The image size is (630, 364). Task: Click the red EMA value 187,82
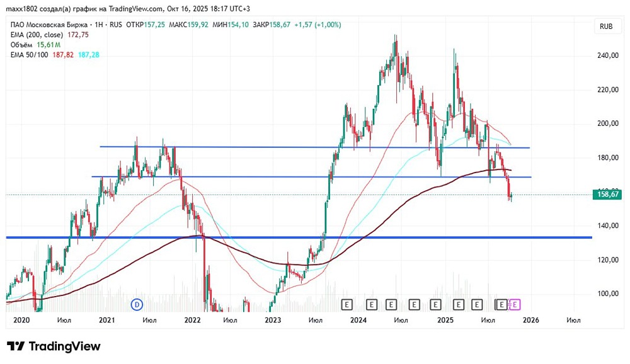(63, 55)
